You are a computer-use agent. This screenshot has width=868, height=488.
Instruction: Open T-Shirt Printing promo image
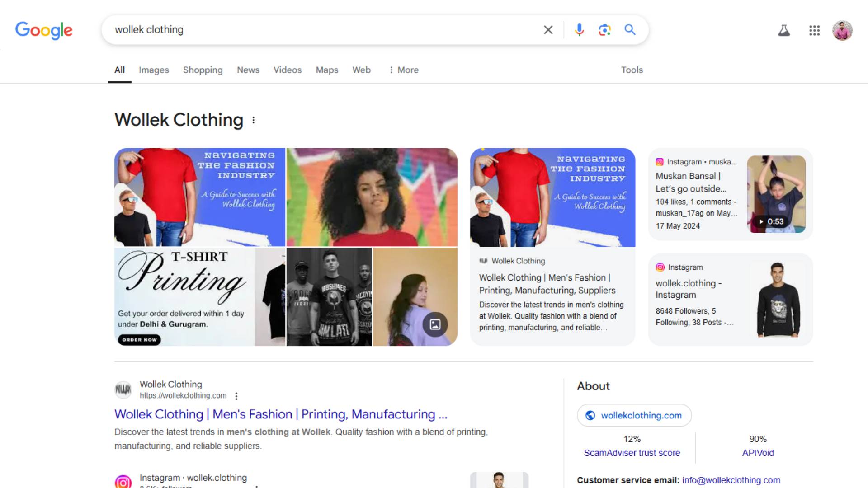(200, 297)
